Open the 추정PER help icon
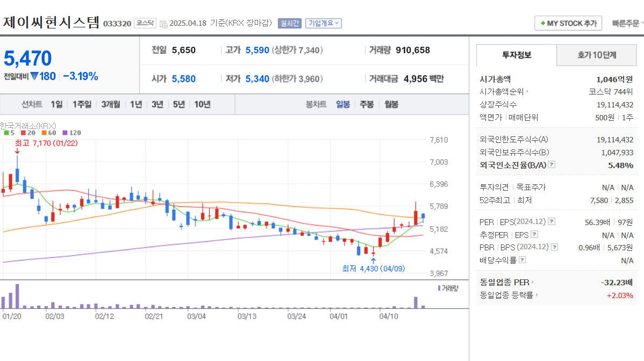This screenshot has height=361, width=644. 534,234
